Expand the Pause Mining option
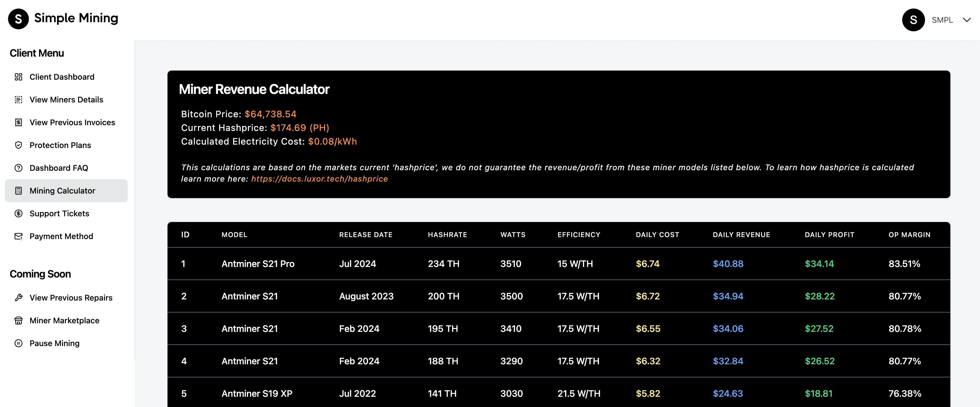This screenshot has width=980, height=407. (54, 343)
